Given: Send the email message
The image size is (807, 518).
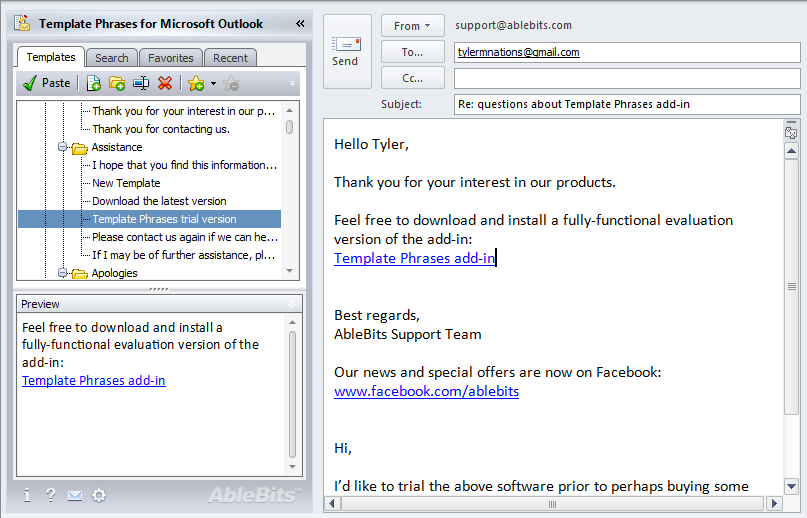Looking at the screenshot, I should (347, 51).
